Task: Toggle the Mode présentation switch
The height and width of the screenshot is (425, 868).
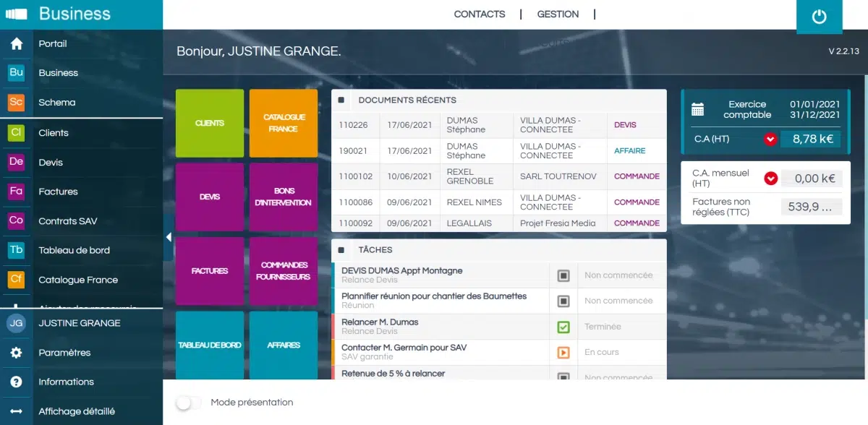Action: click(189, 403)
